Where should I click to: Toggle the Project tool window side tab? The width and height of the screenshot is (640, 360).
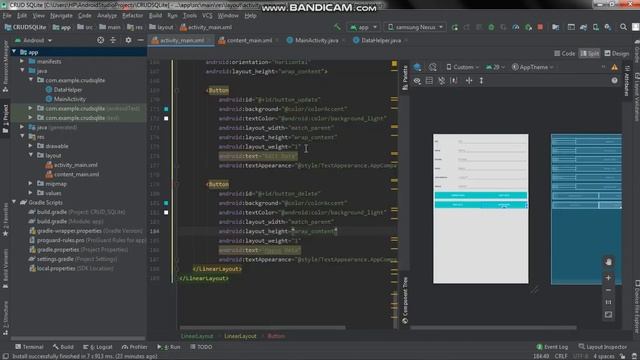pyautogui.click(x=5, y=118)
